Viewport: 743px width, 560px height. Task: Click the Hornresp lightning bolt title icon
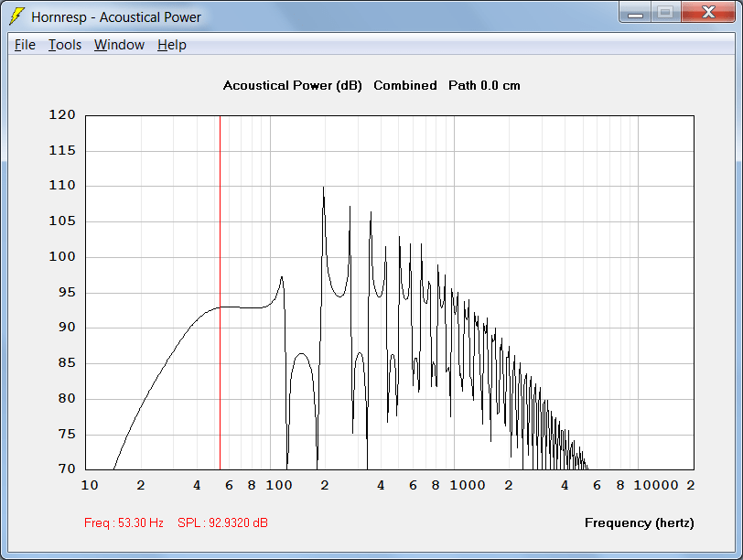tap(17, 16)
